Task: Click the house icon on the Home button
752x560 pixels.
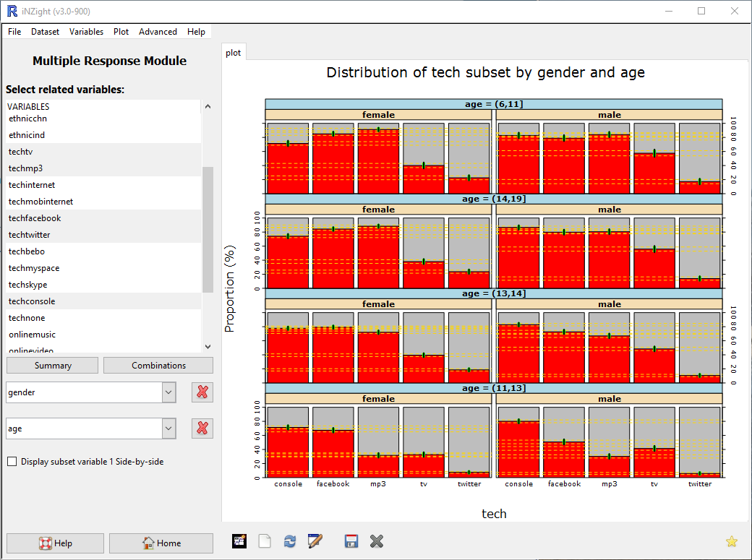Action: click(147, 543)
